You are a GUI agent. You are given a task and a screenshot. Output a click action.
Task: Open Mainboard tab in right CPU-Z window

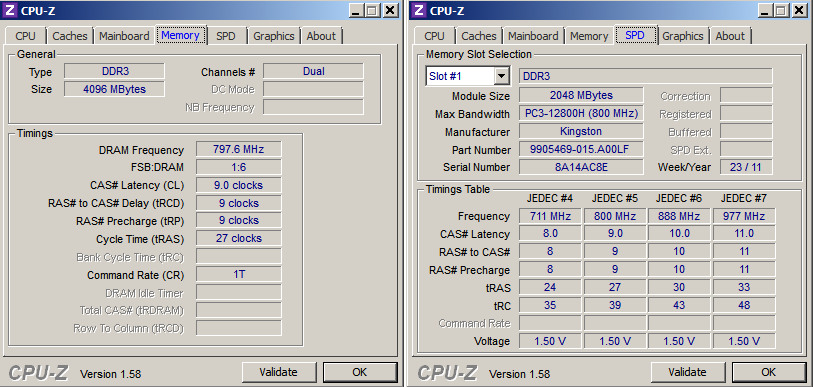pos(533,36)
